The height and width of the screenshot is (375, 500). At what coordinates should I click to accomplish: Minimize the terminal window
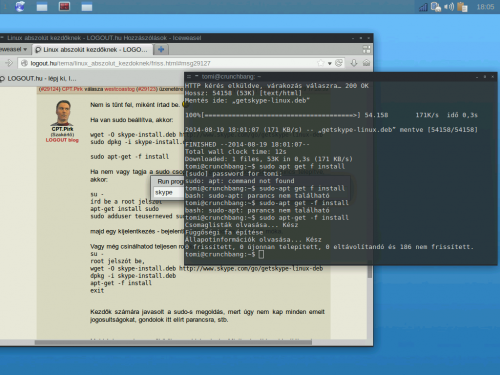(x=477, y=77)
